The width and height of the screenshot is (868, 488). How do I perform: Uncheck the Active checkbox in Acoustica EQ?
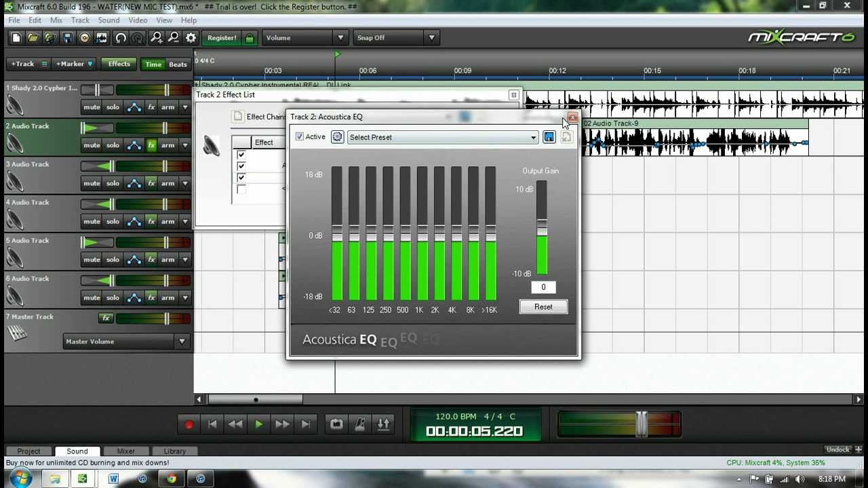pyautogui.click(x=300, y=137)
